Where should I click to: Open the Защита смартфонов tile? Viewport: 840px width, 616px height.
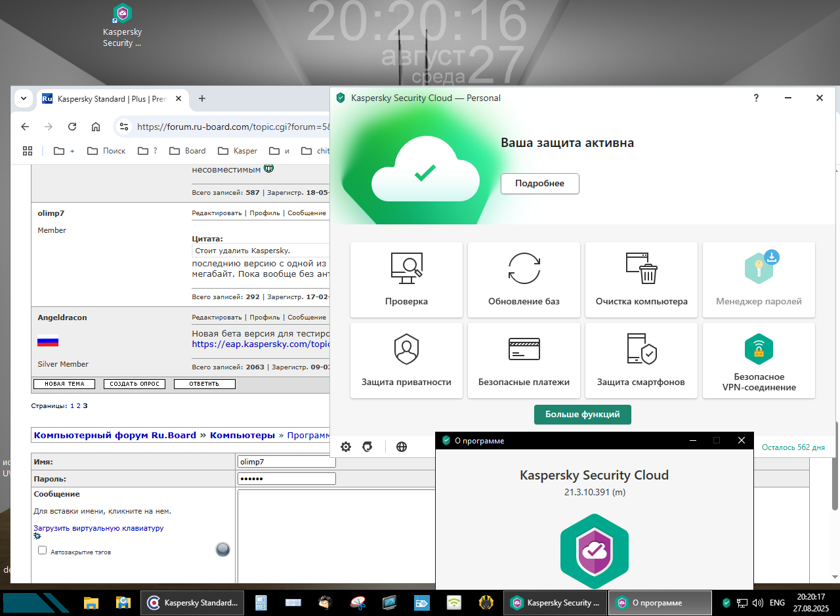tap(641, 360)
